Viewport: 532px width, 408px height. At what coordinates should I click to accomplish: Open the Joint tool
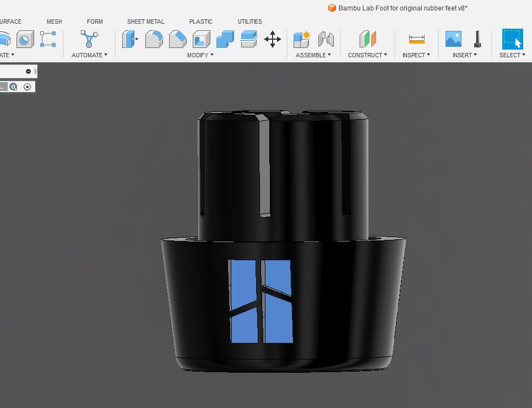(x=326, y=39)
